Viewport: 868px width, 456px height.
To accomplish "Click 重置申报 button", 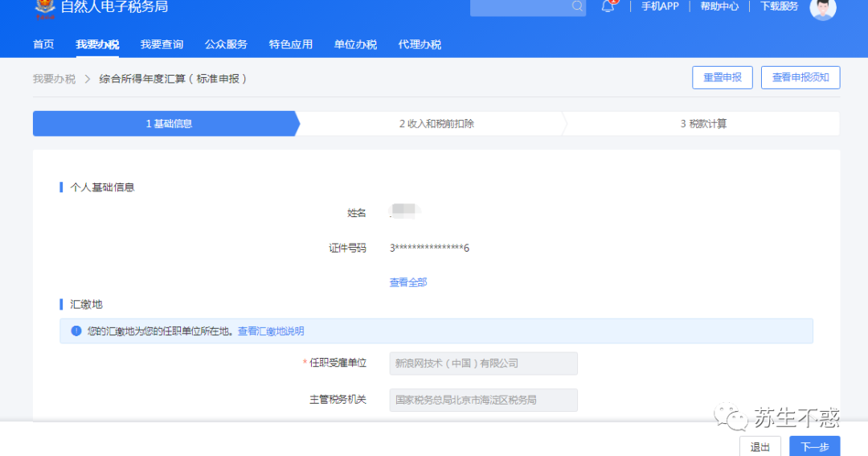I will (723, 77).
